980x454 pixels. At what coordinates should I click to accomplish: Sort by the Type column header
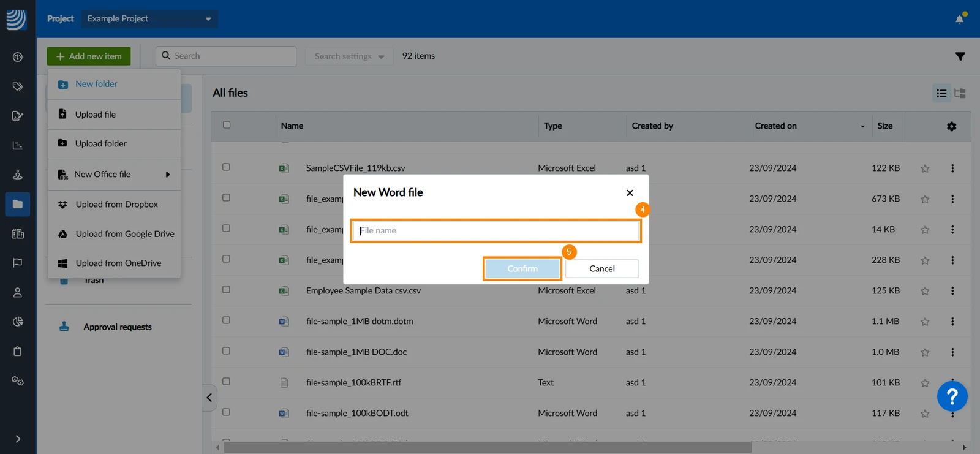tap(553, 126)
